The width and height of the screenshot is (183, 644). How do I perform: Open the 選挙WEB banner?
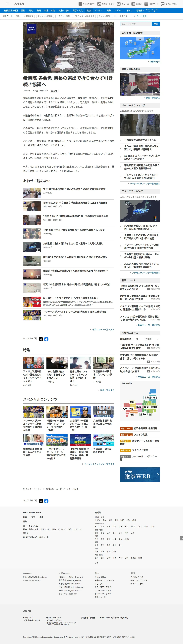(140, 475)
